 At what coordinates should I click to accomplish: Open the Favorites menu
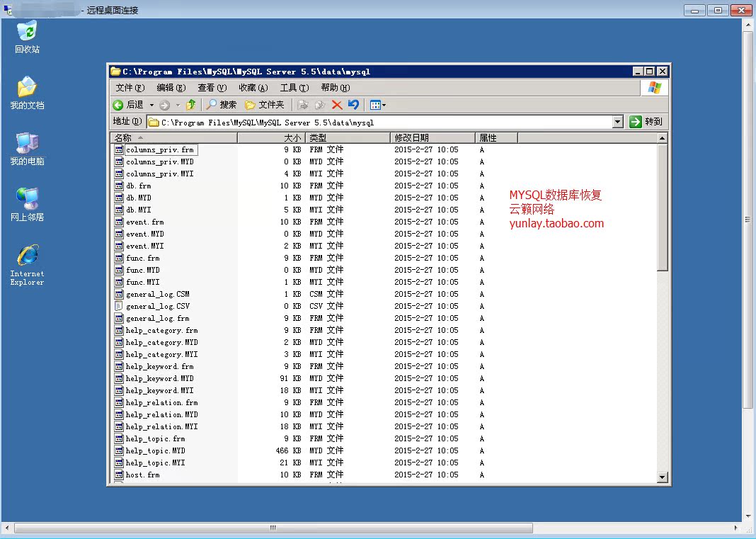pos(253,87)
